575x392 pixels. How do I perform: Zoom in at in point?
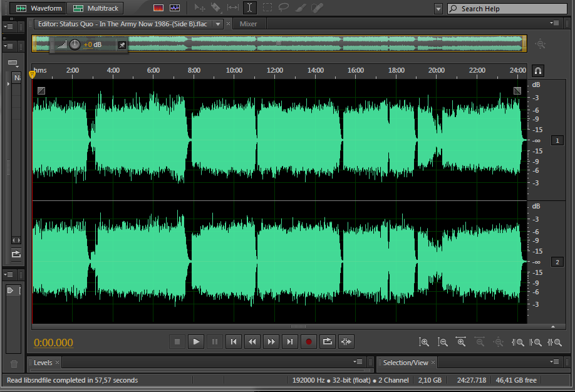click(x=517, y=342)
